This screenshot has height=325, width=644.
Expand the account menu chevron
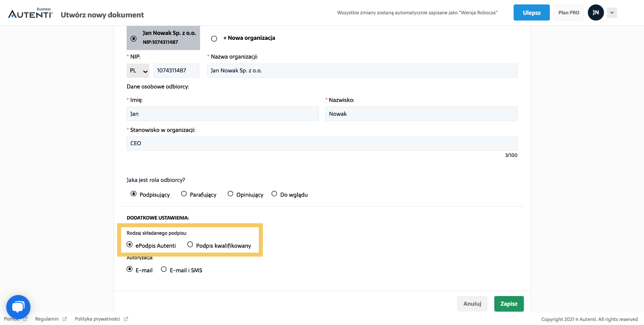pyautogui.click(x=612, y=12)
